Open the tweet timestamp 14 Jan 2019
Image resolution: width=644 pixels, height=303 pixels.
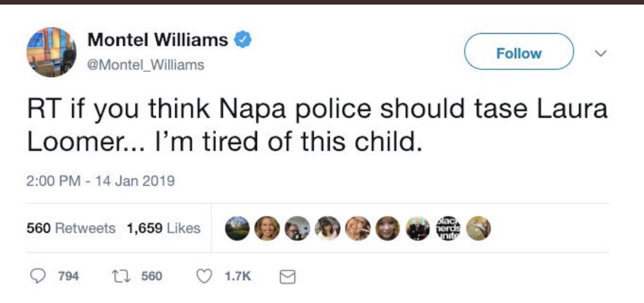click(101, 182)
